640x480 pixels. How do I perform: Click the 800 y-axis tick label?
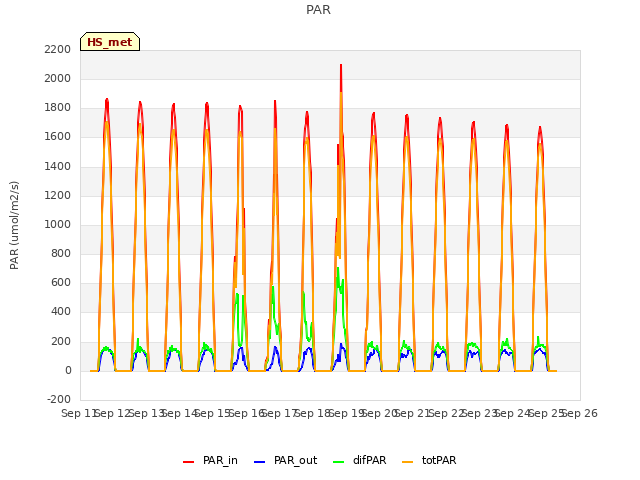click(x=61, y=254)
